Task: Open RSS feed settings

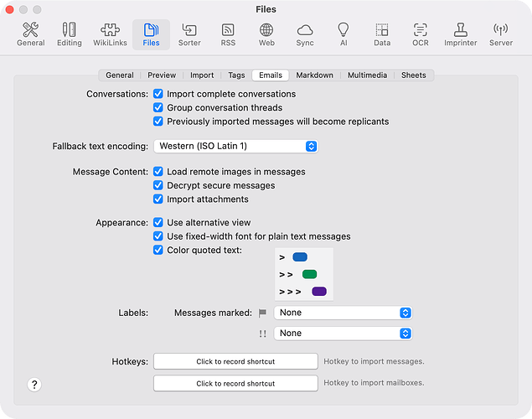Action: click(228, 34)
